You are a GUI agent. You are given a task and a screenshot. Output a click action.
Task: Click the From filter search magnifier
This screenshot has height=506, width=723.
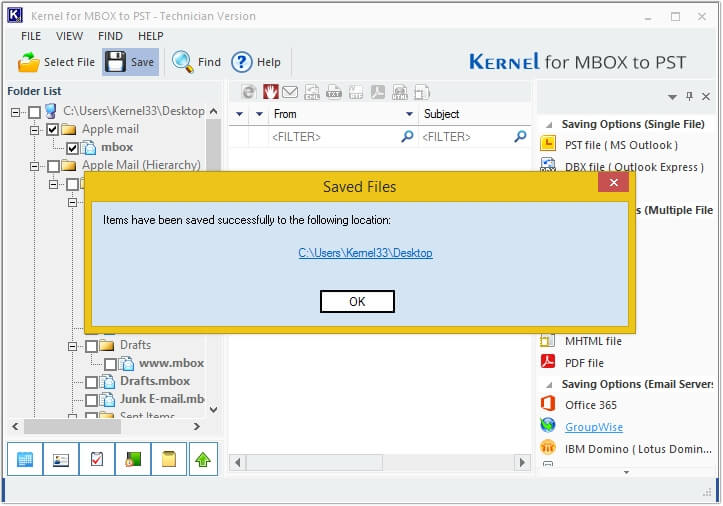point(407,137)
